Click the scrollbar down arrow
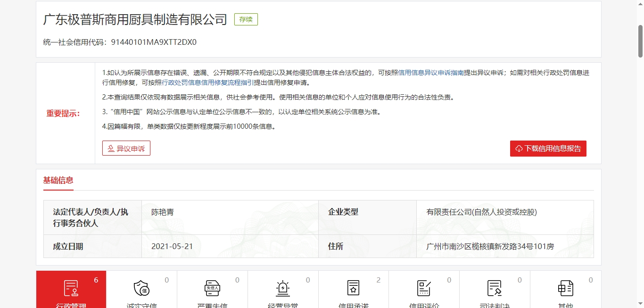 click(x=641, y=303)
